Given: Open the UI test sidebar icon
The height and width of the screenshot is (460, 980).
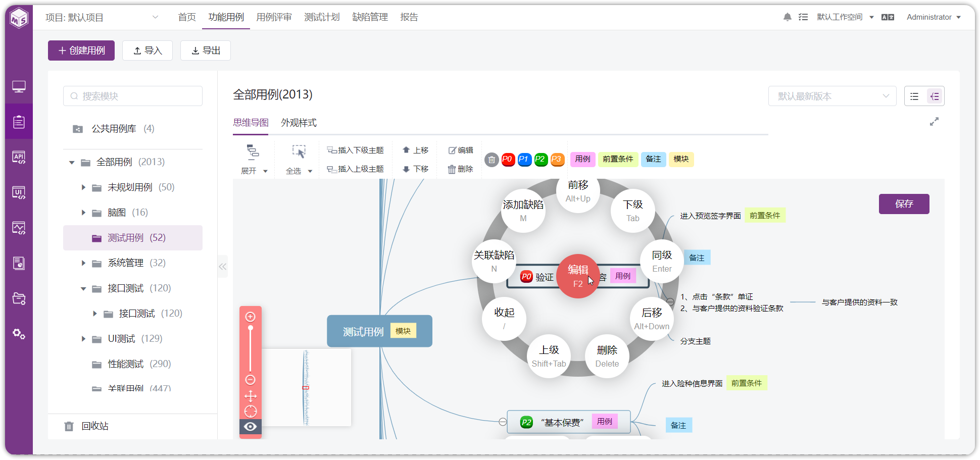Looking at the screenshot, I should pos(19,192).
